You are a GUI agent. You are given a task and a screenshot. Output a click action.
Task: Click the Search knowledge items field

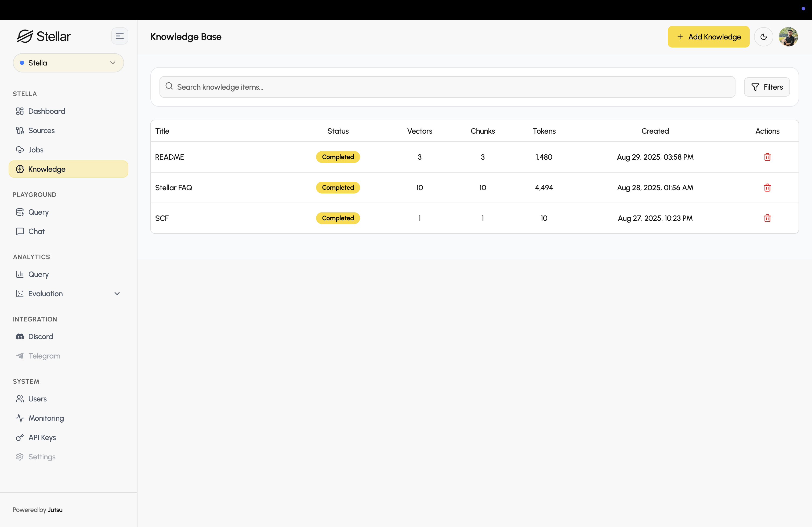pyautogui.click(x=447, y=87)
